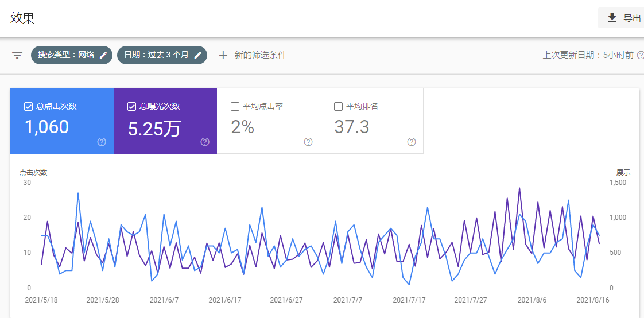This screenshot has width=644, height=318.
Task: Click the 2021/6/7 date label on chart
Action: [164, 300]
